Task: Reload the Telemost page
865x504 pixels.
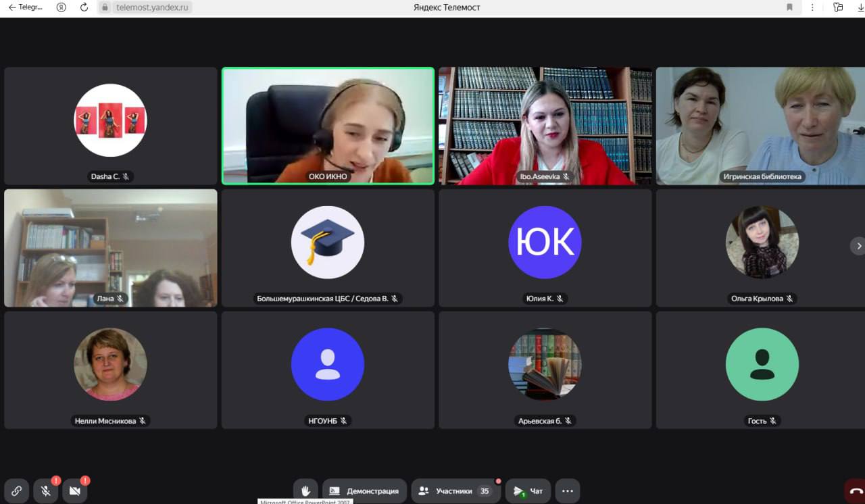Action: click(84, 7)
